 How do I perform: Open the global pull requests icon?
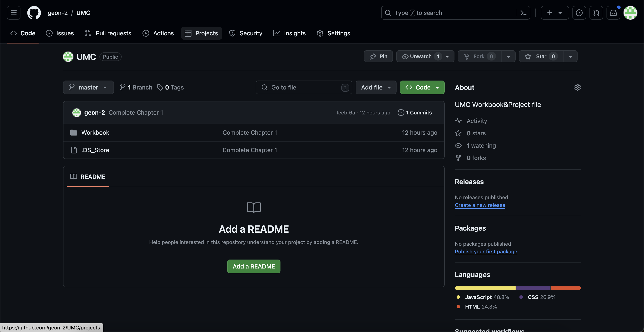tap(596, 13)
